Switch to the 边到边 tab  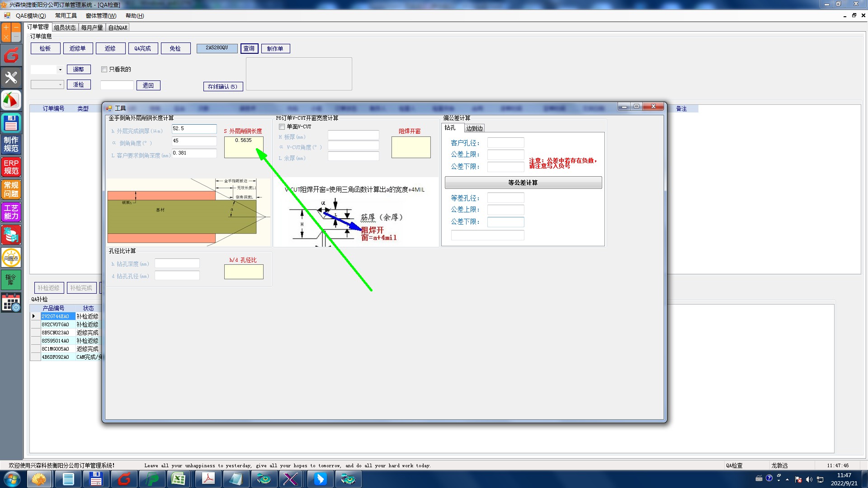(x=474, y=128)
